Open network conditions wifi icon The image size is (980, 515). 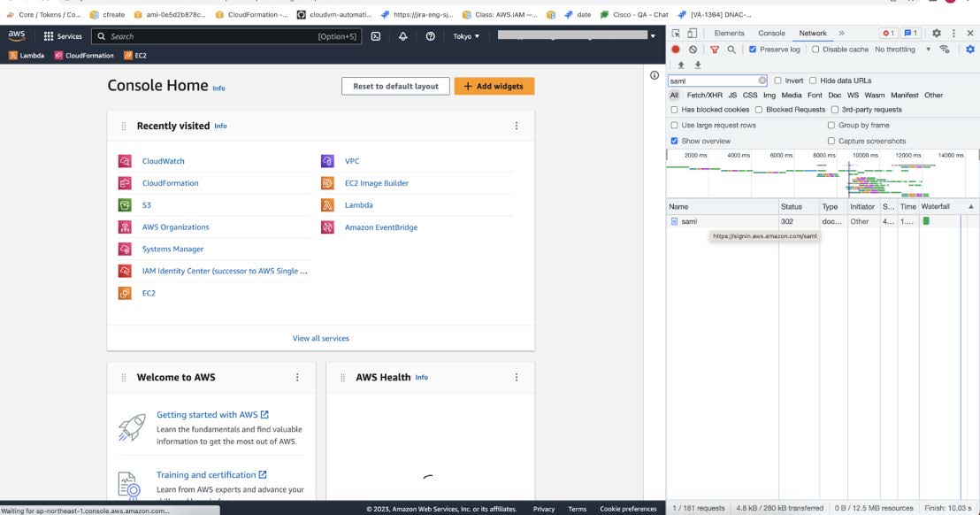[945, 50]
